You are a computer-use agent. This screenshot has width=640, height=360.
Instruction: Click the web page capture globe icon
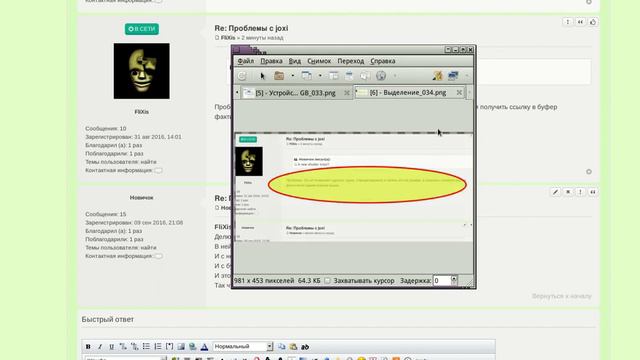pyautogui.click(x=381, y=76)
